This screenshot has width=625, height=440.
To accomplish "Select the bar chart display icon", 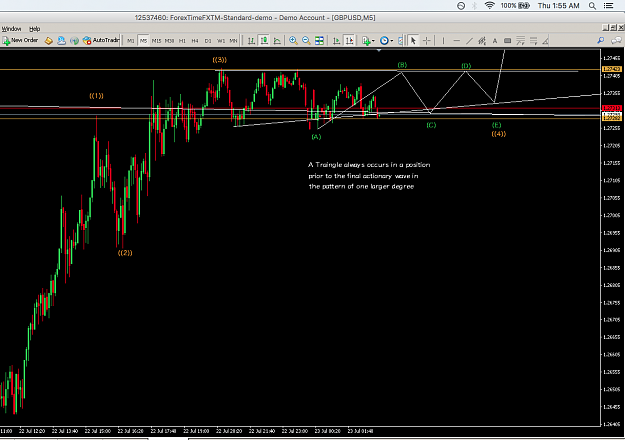I will point(251,41).
